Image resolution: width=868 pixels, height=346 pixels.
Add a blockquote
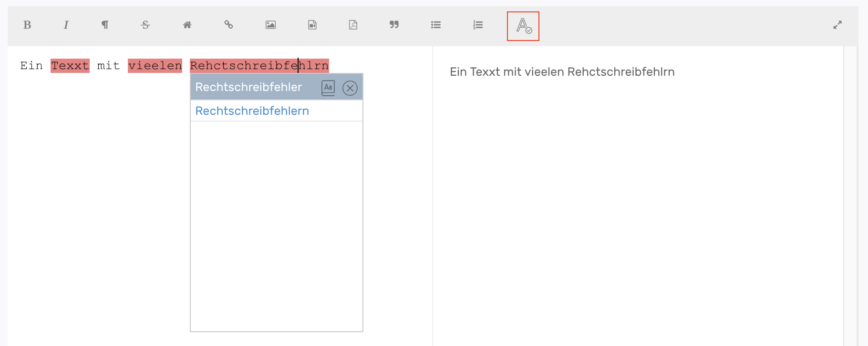(394, 25)
